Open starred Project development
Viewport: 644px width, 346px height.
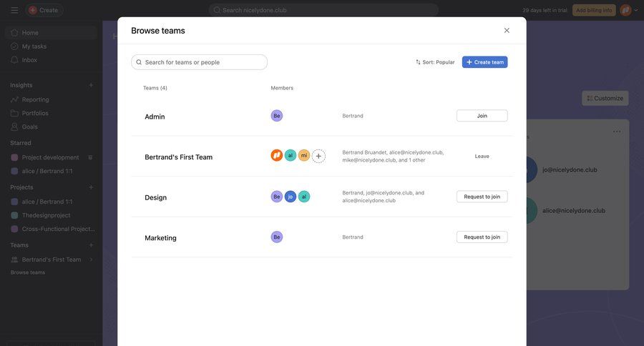(51, 157)
